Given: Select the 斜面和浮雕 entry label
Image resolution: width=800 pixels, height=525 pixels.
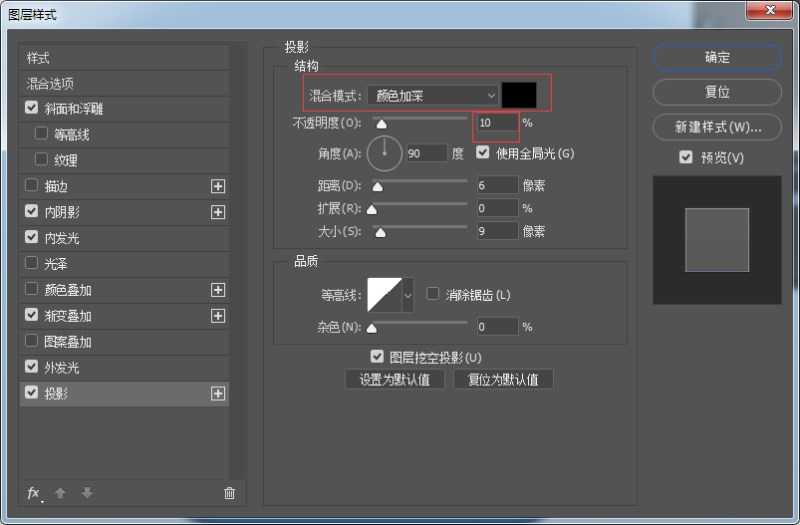Looking at the screenshot, I should click(x=74, y=109).
